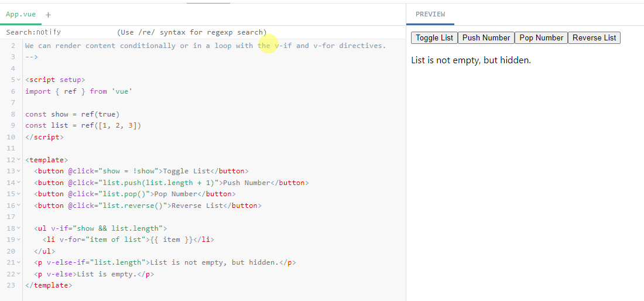Viewport: 644px width, 301px height.
Task: Click the Pop Number preview button
Action: coord(541,38)
